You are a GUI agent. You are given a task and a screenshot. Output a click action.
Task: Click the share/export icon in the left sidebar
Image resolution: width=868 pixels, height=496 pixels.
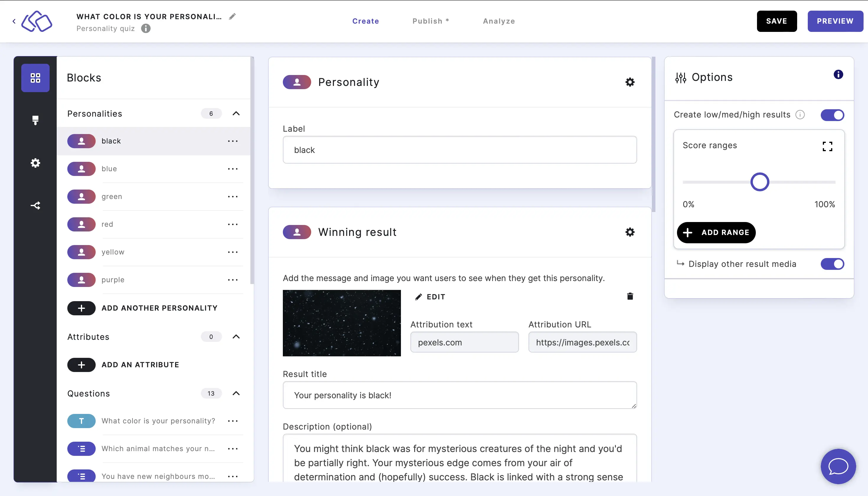point(35,205)
